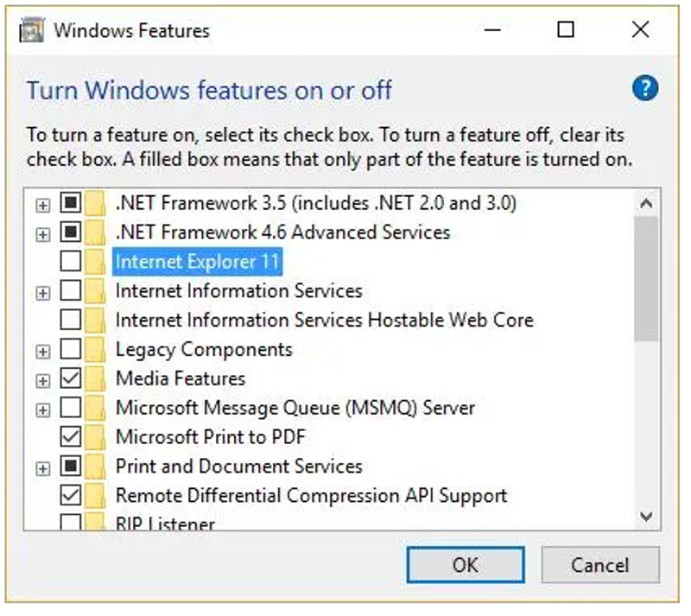Click the Windows Features title bar icon
Screen dimensions: 691x616
pos(35,30)
